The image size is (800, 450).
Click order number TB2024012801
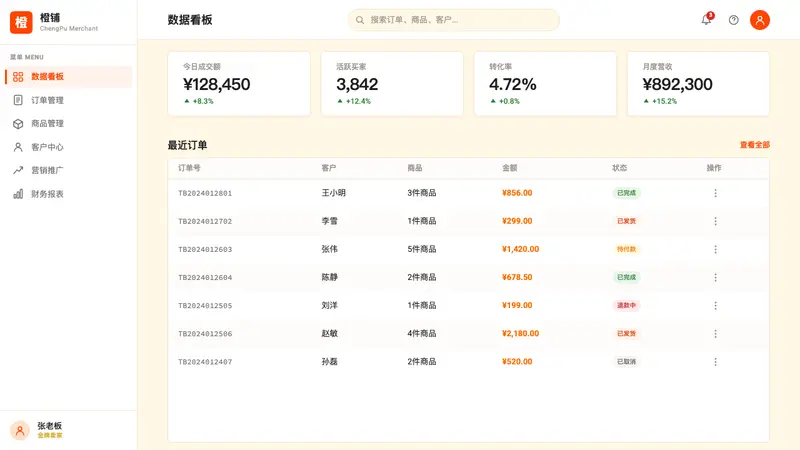click(205, 193)
